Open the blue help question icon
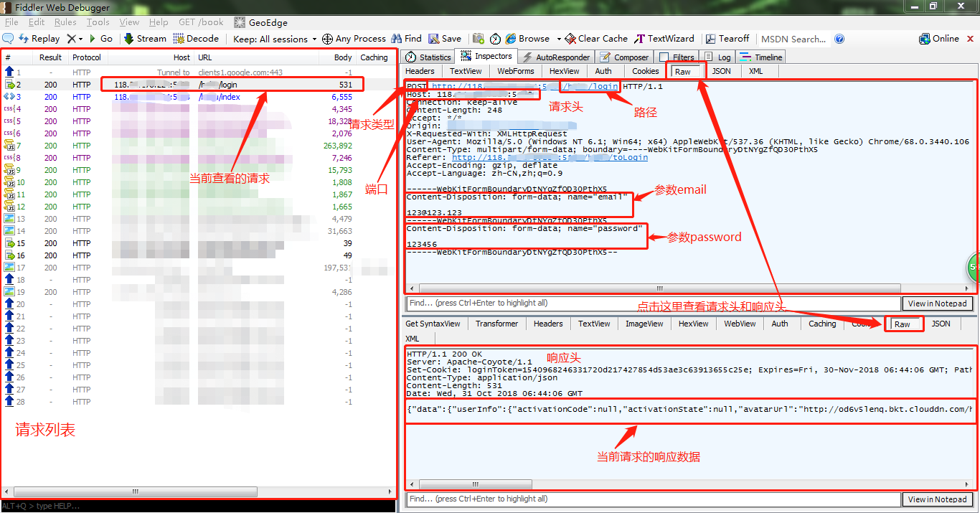Screen dimensions: 980x513 pyautogui.click(x=839, y=39)
